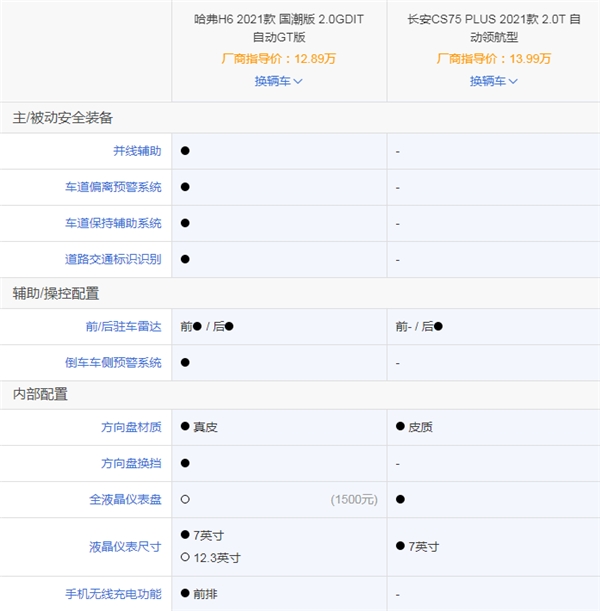Click the 哈弗H6 2021款 国潮版 title
This screenshot has height=611, width=600.
pyautogui.click(x=278, y=27)
